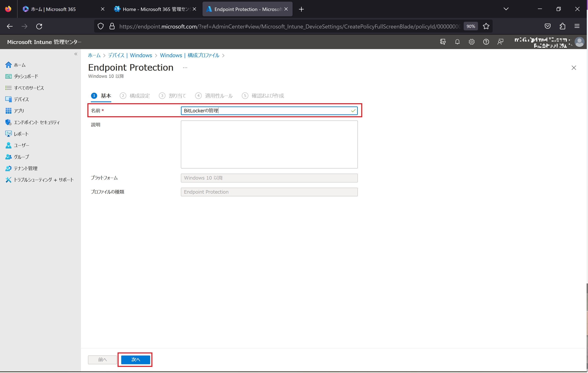The width and height of the screenshot is (588, 373).
Task: Close the Endpoint Protection browser tab
Action: click(x=286, y=9)
